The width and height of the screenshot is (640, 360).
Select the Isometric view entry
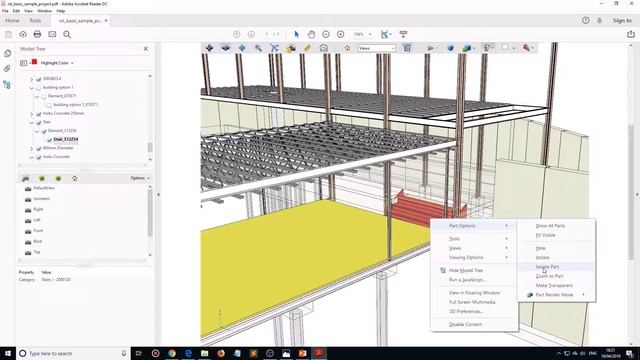(41, 199)
